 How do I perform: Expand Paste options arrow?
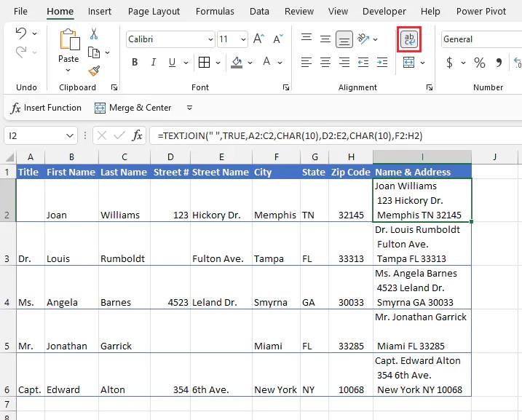coord(68,70)
